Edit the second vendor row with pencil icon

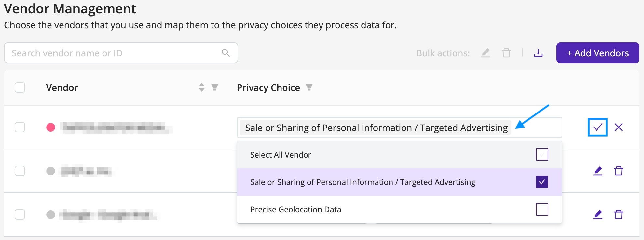click(x=597, y=171)
